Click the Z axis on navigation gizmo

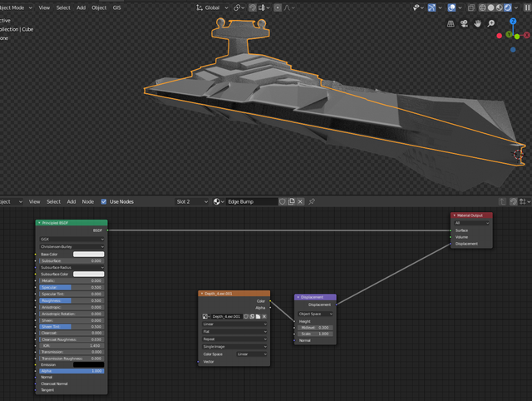pos(513,21)
